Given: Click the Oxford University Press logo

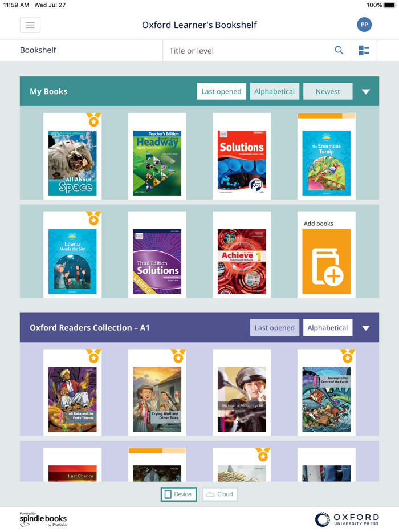Looking at the screenshot, I should [x=347, y=519].
